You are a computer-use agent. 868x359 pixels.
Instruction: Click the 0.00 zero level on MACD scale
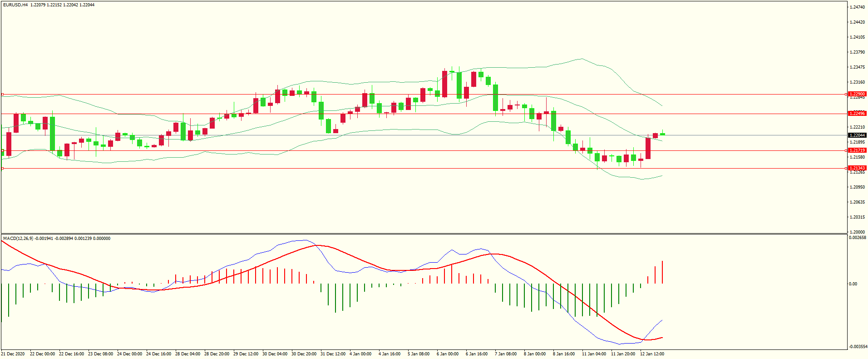pos(853,284)
